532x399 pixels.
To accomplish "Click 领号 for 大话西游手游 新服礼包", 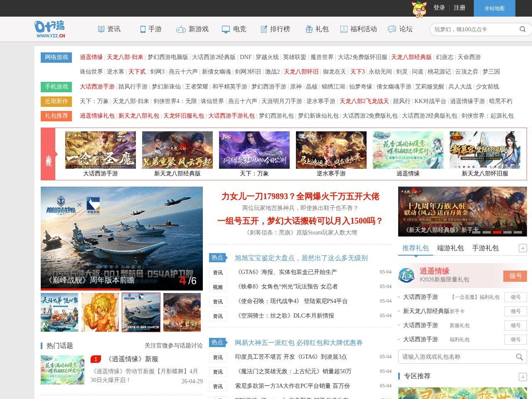I will pyautogui.click(x=515, y=325).
